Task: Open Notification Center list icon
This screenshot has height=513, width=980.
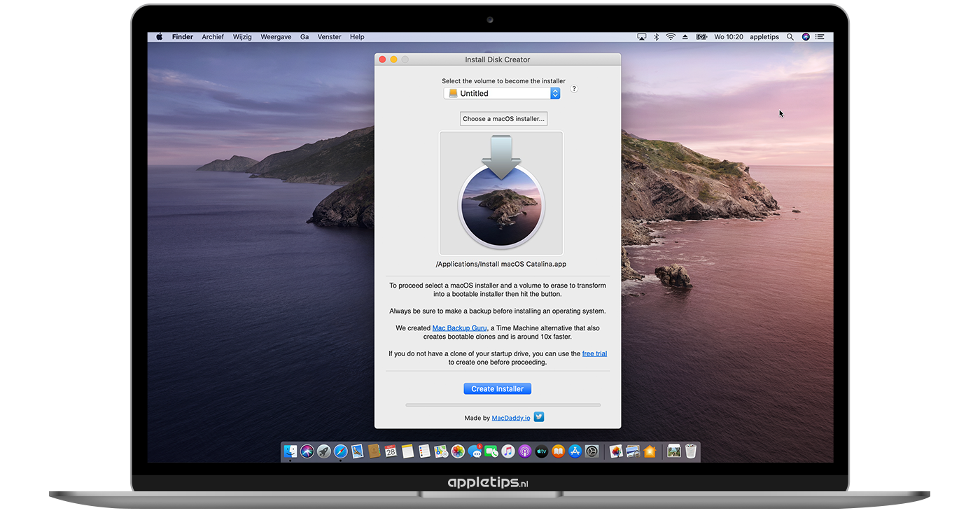Action: coord(820,37)
